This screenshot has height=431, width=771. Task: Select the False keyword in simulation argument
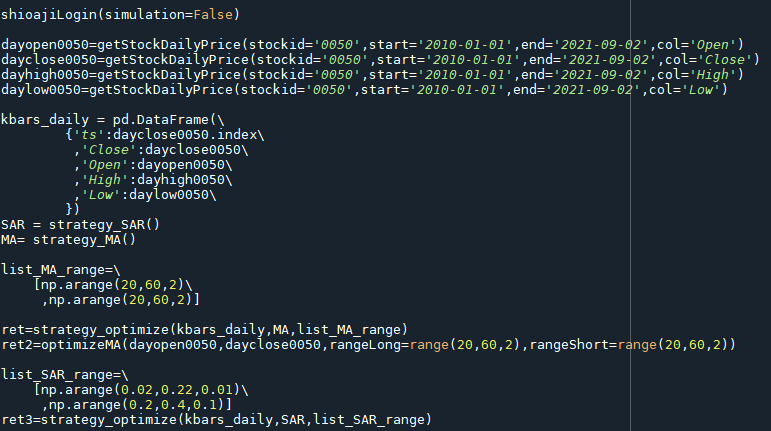tap(213, 15)
